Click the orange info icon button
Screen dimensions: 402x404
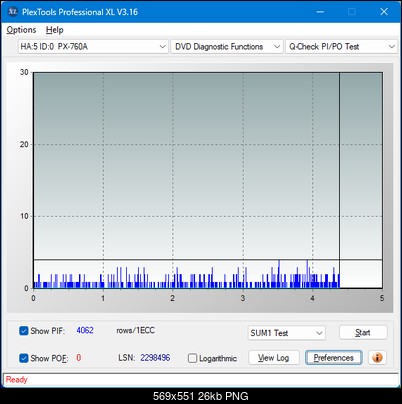coord(377,358)
